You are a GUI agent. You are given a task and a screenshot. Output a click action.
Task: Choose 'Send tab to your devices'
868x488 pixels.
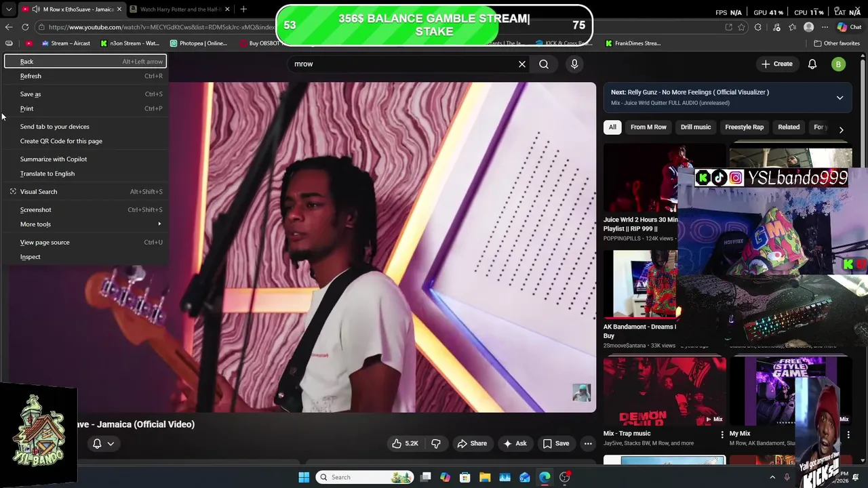click(85, 127)
